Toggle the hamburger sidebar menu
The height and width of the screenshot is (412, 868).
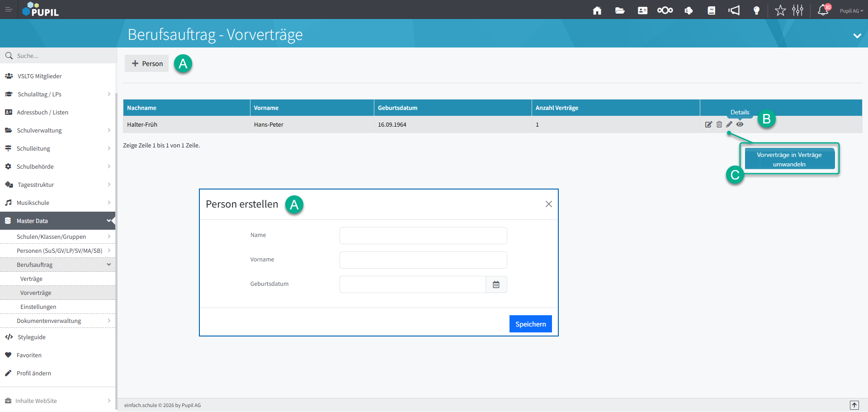[9, 9]
